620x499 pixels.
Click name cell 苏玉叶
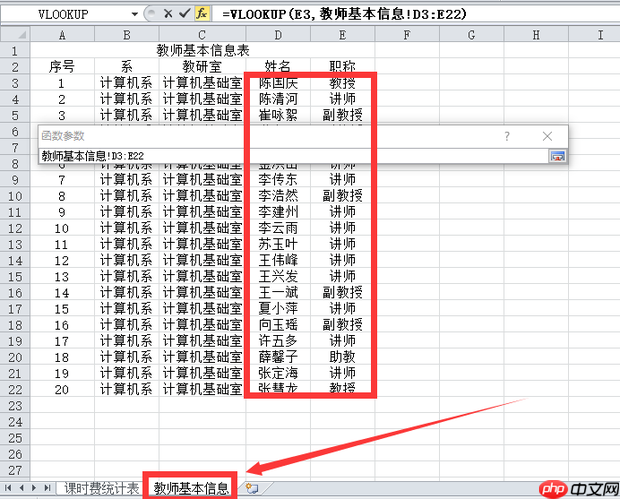[278, 244]
